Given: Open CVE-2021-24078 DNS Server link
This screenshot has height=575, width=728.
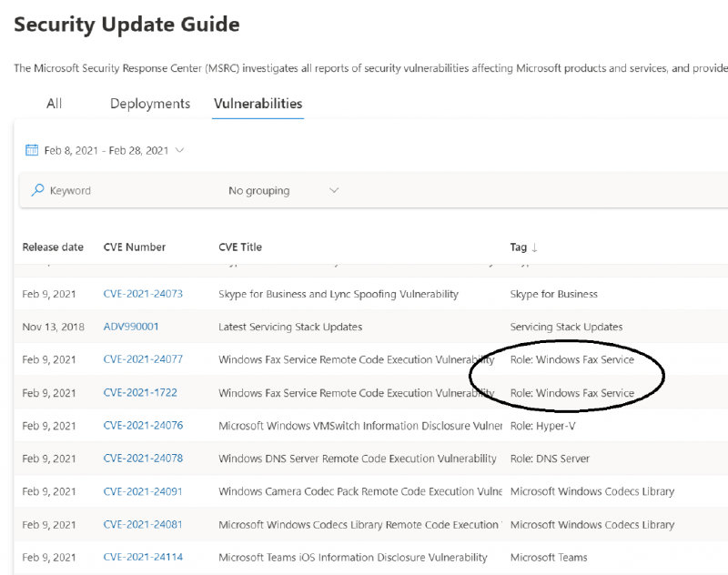Looking at the screenshot, I should (x=143, y=459).
